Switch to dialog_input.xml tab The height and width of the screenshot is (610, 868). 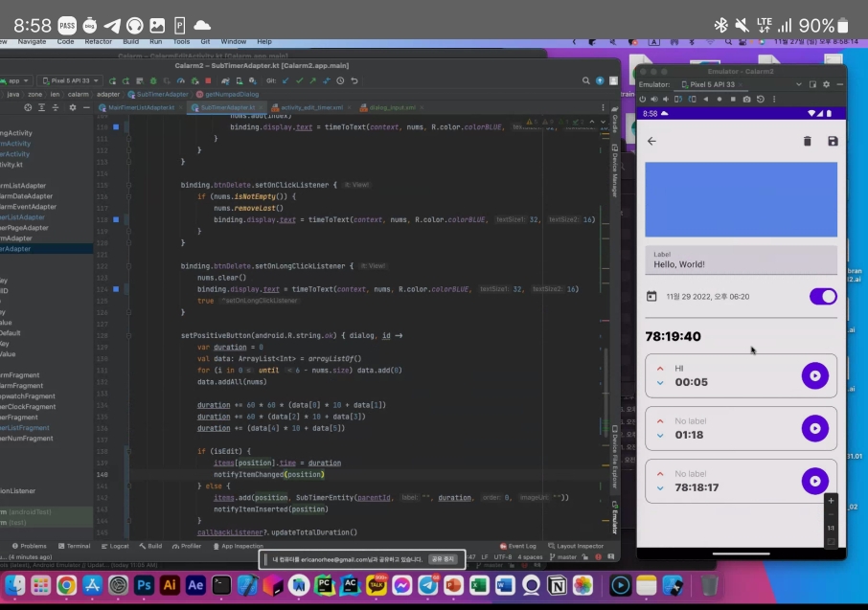click(392, 107)
